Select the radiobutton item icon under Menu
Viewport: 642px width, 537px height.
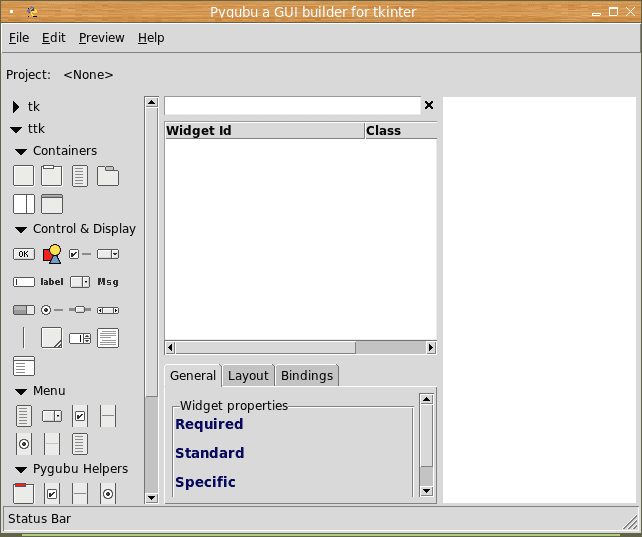coord(24,444)
